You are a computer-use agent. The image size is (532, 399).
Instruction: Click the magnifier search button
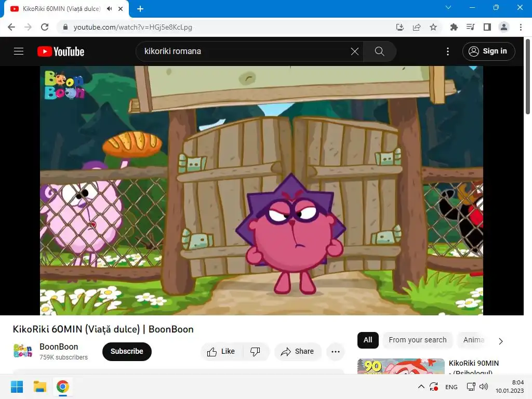pos(379,51)
